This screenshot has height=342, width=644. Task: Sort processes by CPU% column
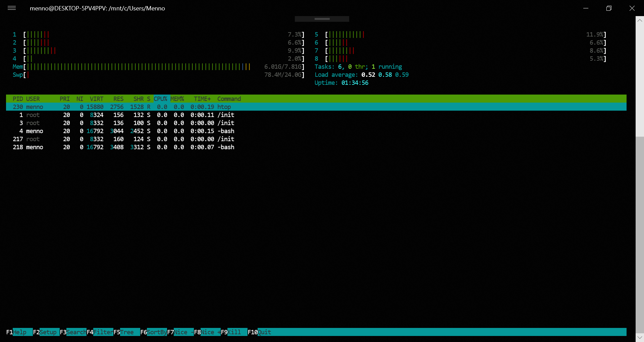point(160,99)
